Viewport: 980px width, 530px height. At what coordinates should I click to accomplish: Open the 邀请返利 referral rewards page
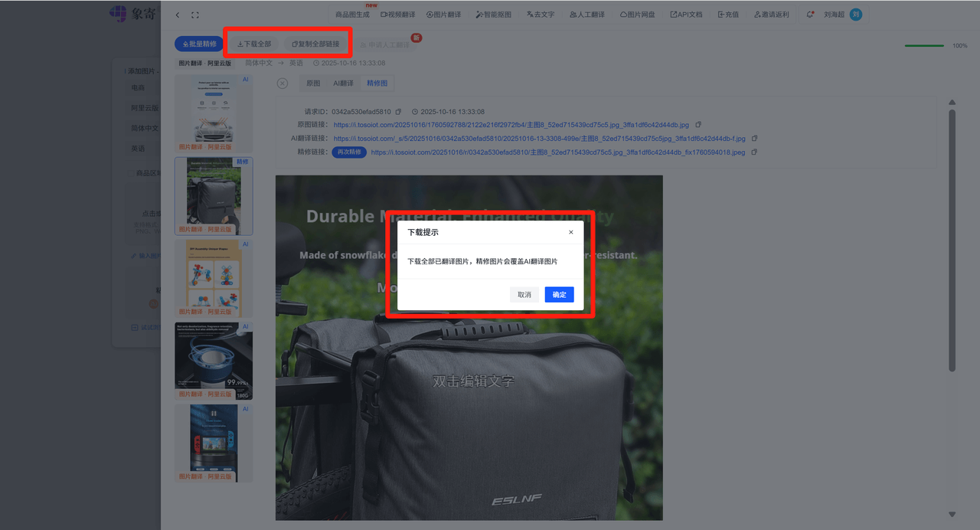click(x=771, y=14)
